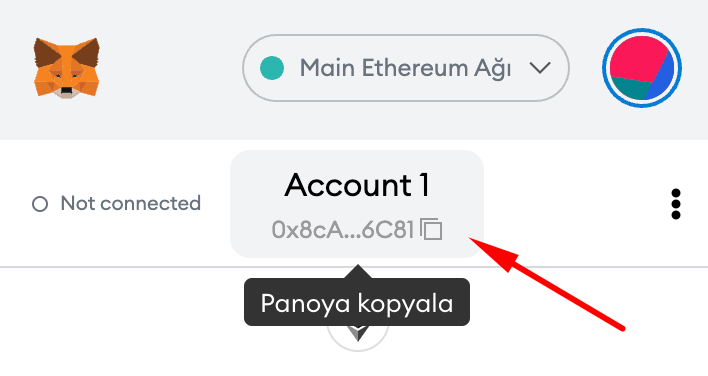Copy the 0x8cA...6C81 address text

tap(343, 229)
